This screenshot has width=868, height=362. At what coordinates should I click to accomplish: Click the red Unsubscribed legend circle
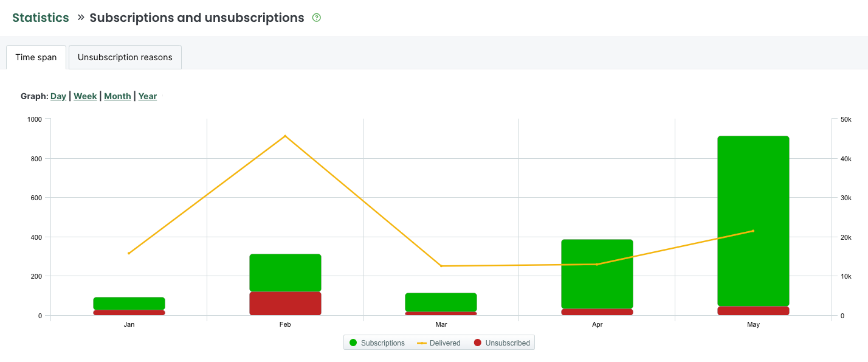[478, 343]
